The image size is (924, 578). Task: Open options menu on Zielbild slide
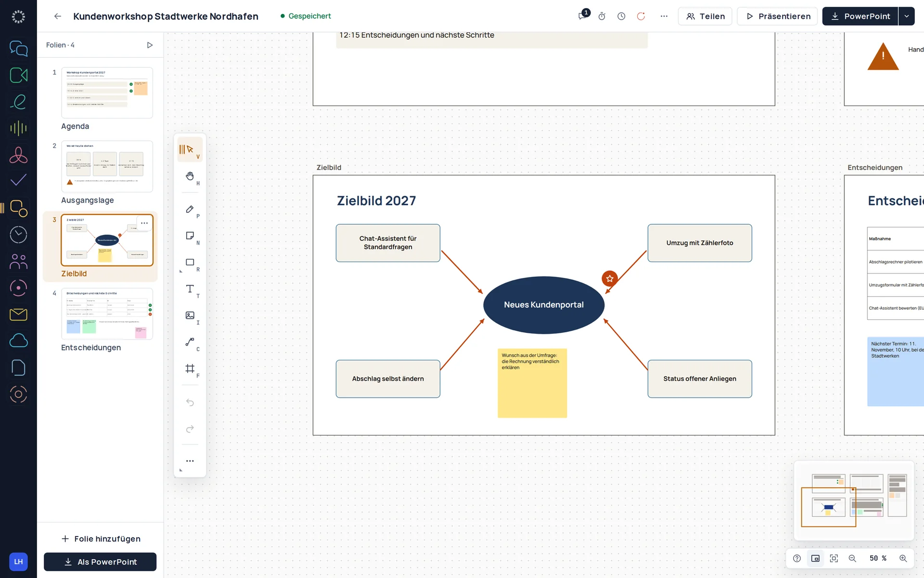pos(144,223)
